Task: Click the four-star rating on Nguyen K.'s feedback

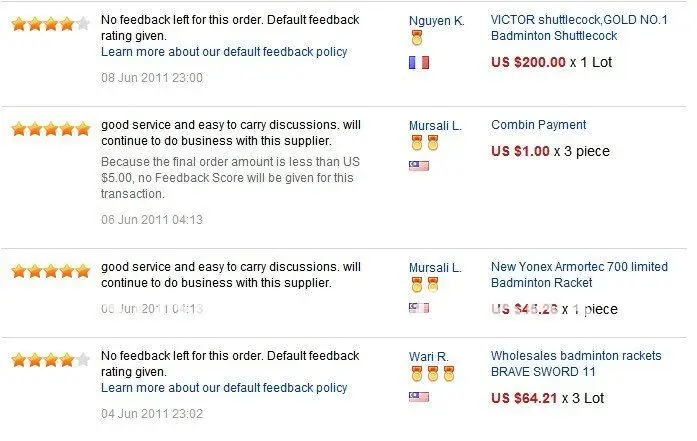Action: (x=51, y=24)
